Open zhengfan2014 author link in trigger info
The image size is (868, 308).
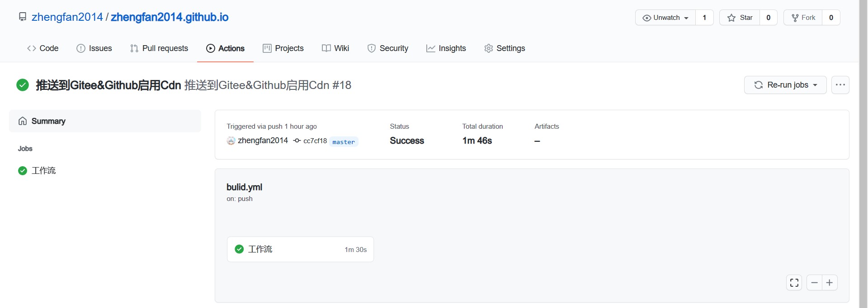[x=263, y=140]
